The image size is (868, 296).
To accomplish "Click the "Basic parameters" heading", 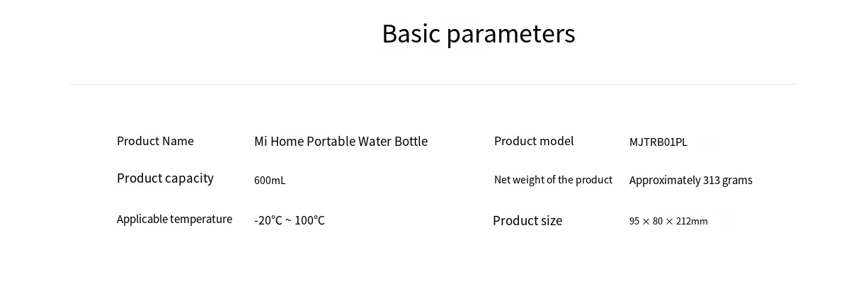I will pos(478,34).
